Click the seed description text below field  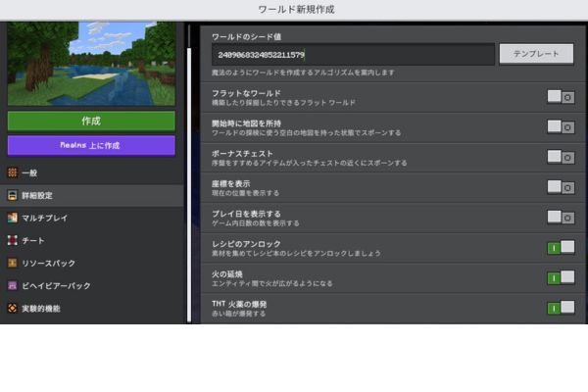pyautogui.click(x=303, y=73)
